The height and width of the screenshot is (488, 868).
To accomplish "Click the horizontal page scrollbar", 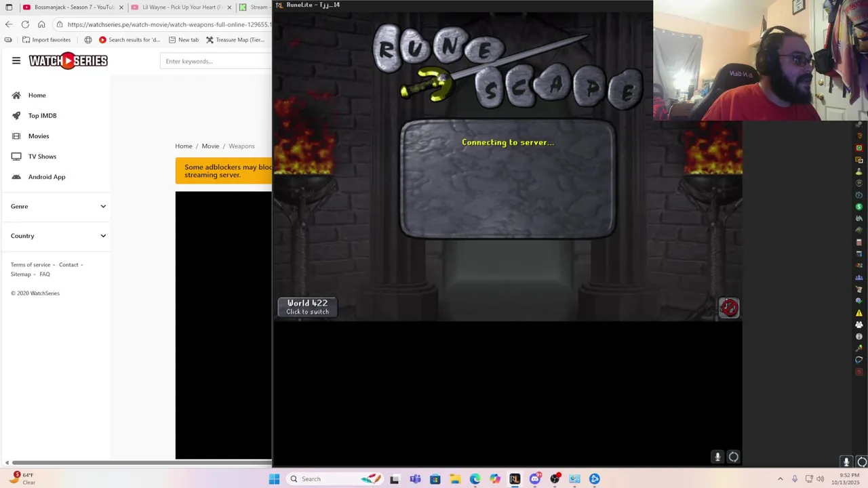I will pyautogui.click(x=142, y=464).
